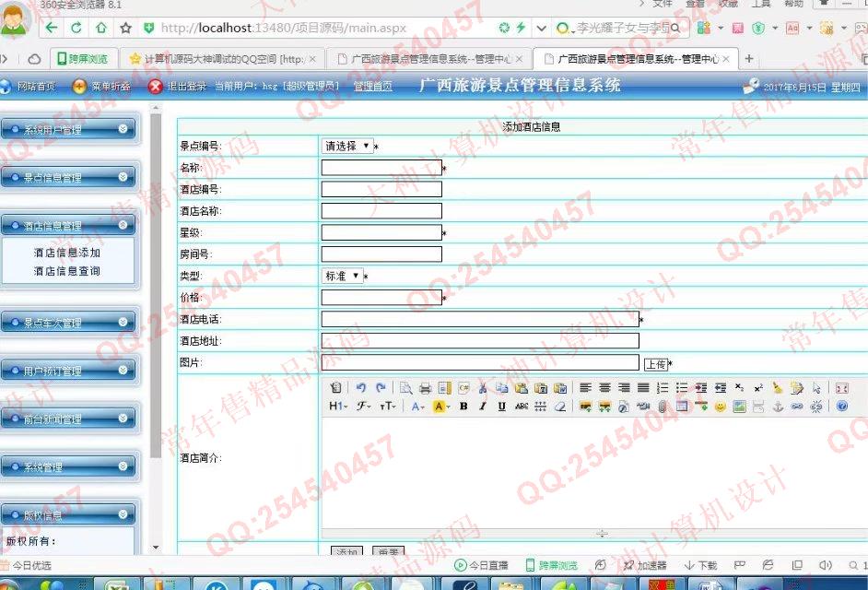Apply subscript formatting
This screenshot has height=590, width=868.
(x=740, y=388)
